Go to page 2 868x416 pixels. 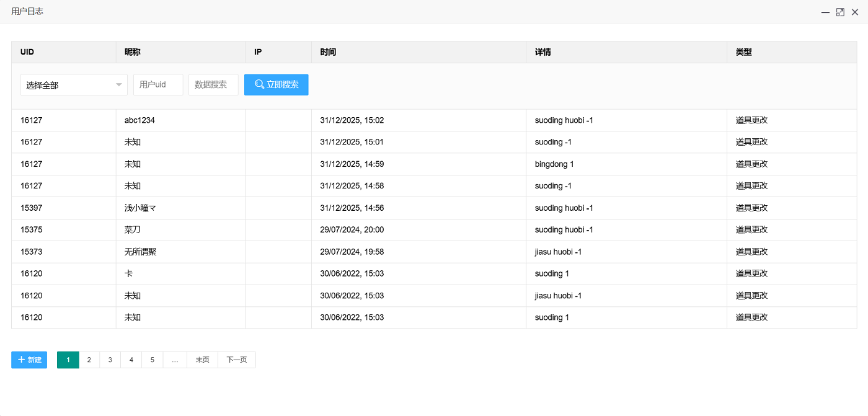[x=89, y=360]
